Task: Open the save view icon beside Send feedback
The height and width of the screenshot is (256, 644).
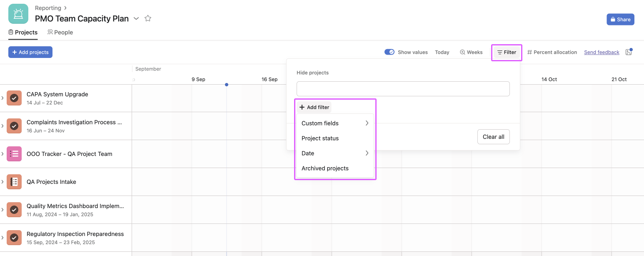Action: point(629,52)
